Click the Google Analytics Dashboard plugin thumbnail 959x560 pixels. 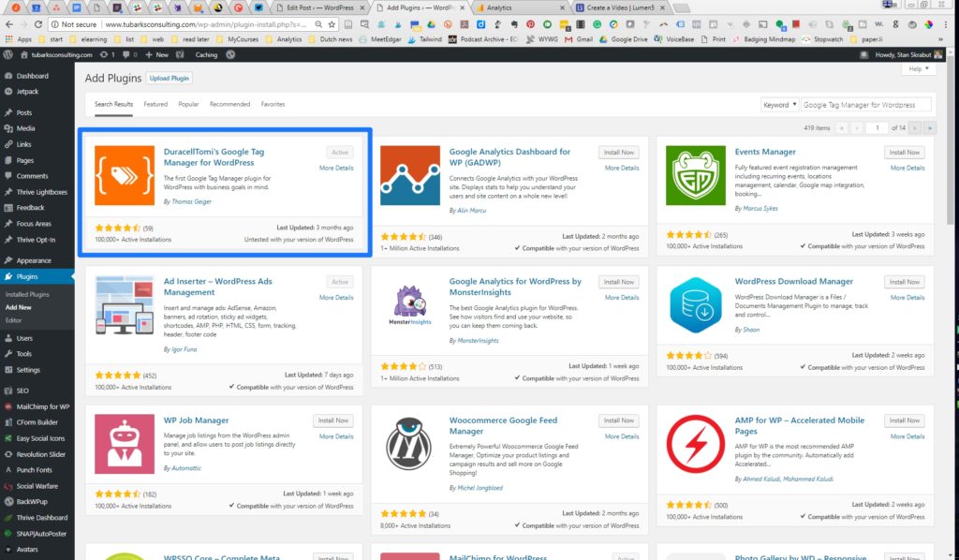pyautogui.click(x=409, y=175)
